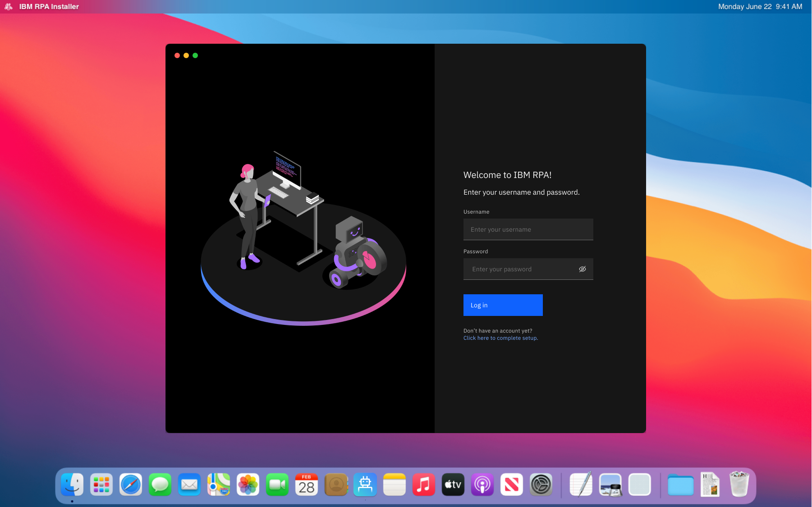Click 'Enter your username and password.' text
The width and height of the screenshot is (812, 507).
[x=522, y=192]
